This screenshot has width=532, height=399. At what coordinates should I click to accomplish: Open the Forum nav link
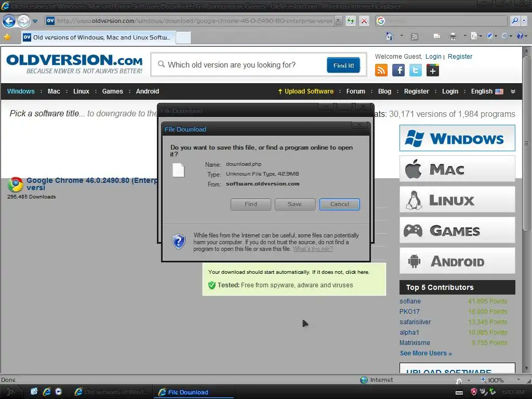[355, 91]
